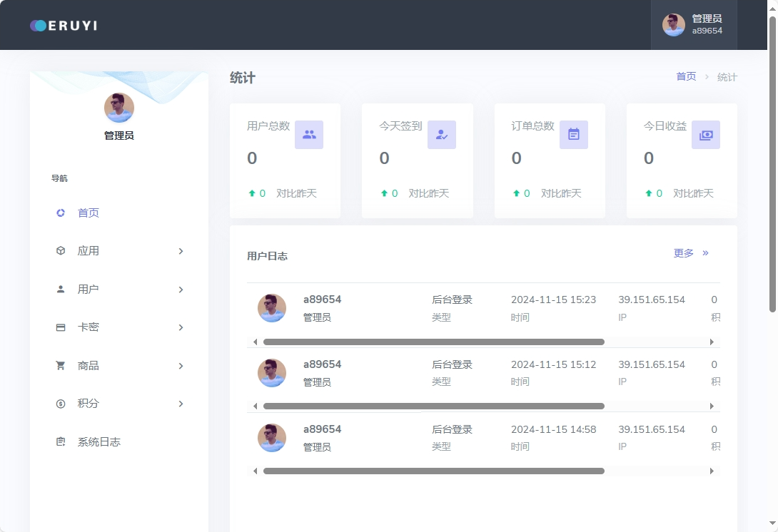Click the header avatar picture
This screenshot has height=532, width=778.
tap(673, 25)
